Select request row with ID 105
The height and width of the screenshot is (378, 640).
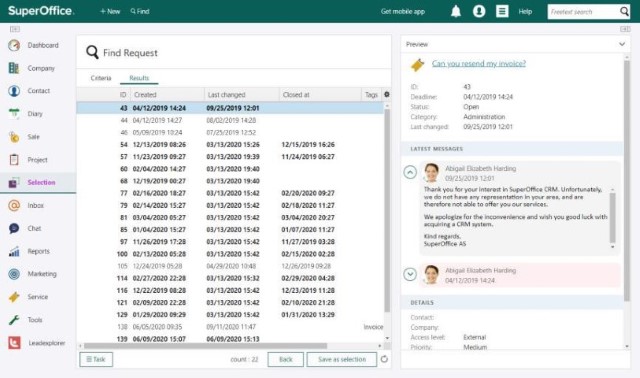coord(230,266)
